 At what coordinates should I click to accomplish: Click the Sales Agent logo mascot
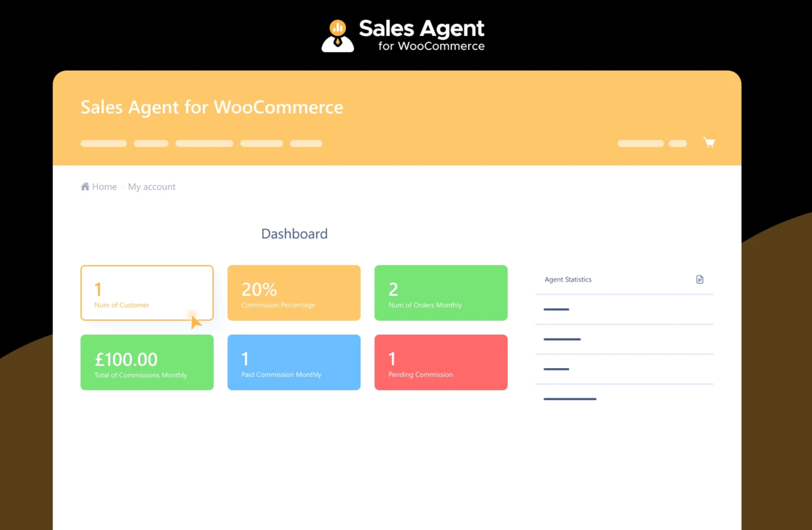pyautogui.click(x=337, y=36)
